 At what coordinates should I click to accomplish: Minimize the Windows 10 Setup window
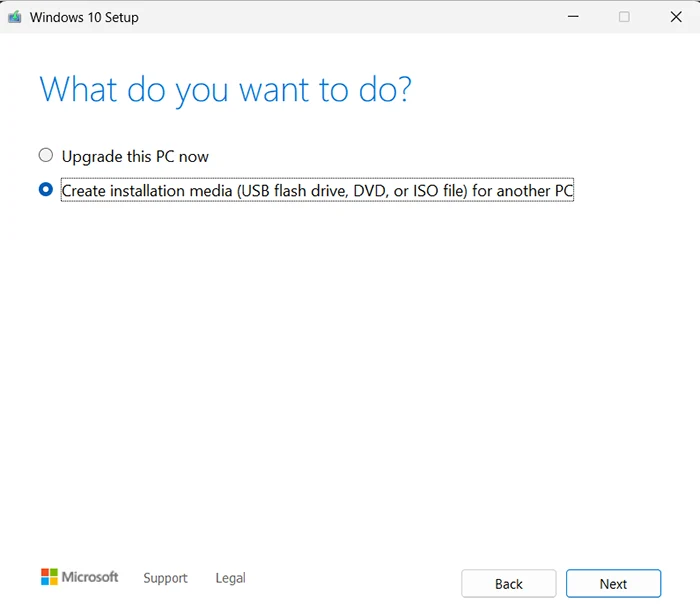point(573,17)
